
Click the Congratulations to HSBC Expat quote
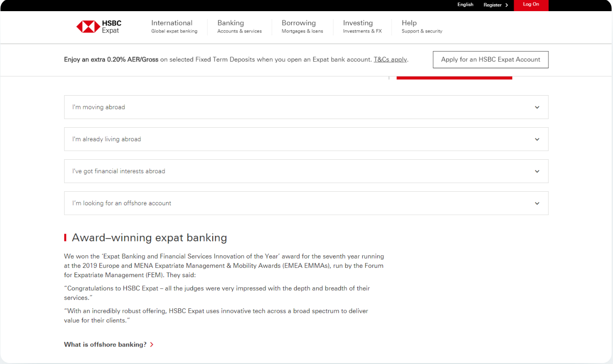click(217, 293)
